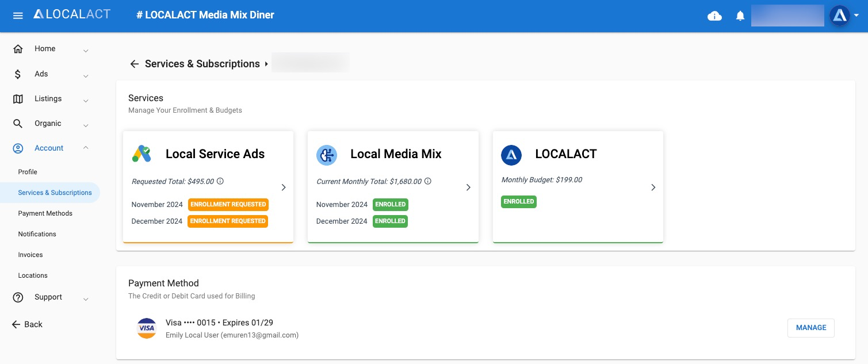This screenshot has width=868, height=364.
Task: Expand the Organic sidebar section
Action: [86, 125]
